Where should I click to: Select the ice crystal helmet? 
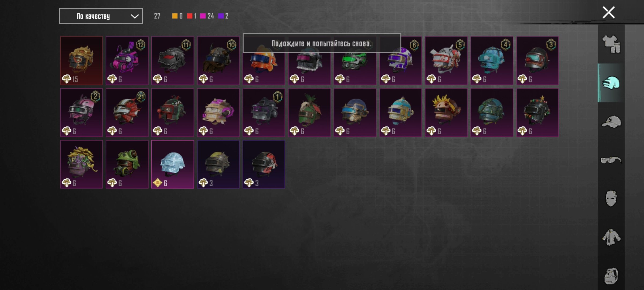pyautogui.click(x=173, y=164)
